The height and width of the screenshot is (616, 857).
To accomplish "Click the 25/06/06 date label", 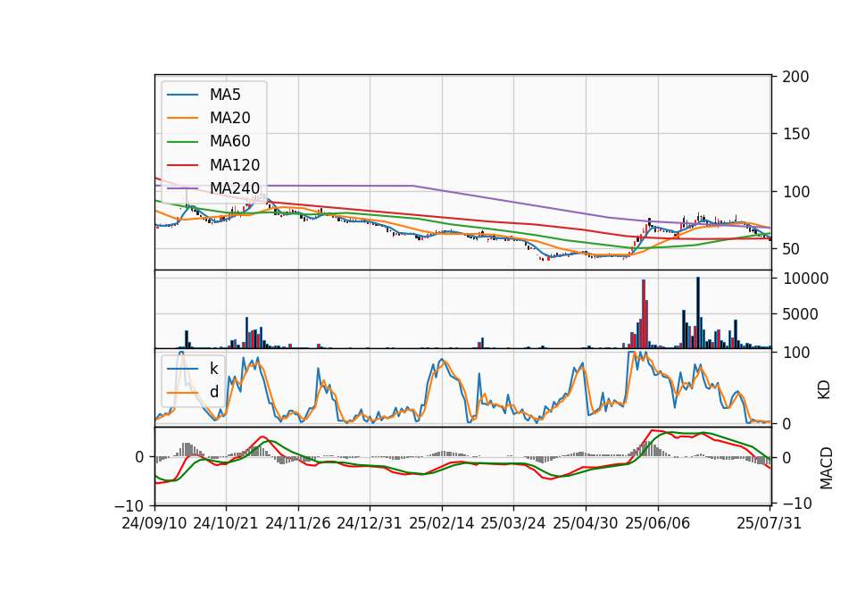I will tap(658, 523).
